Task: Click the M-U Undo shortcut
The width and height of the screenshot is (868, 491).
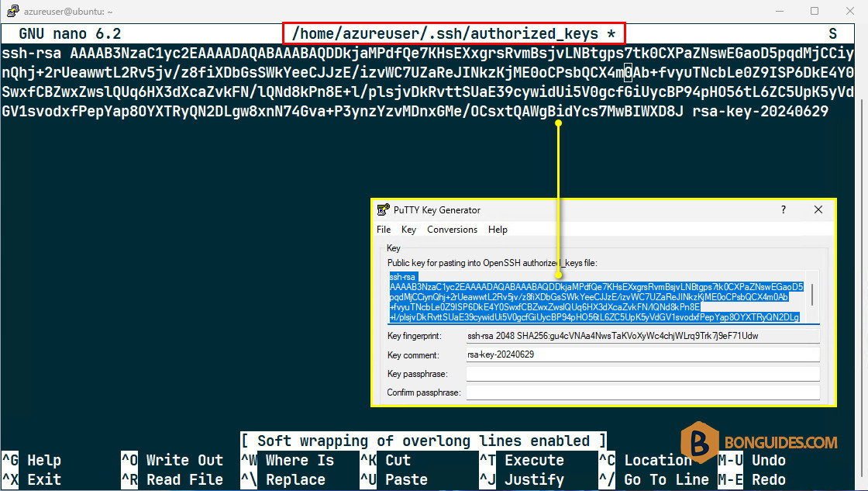Action: click(752, 460)
